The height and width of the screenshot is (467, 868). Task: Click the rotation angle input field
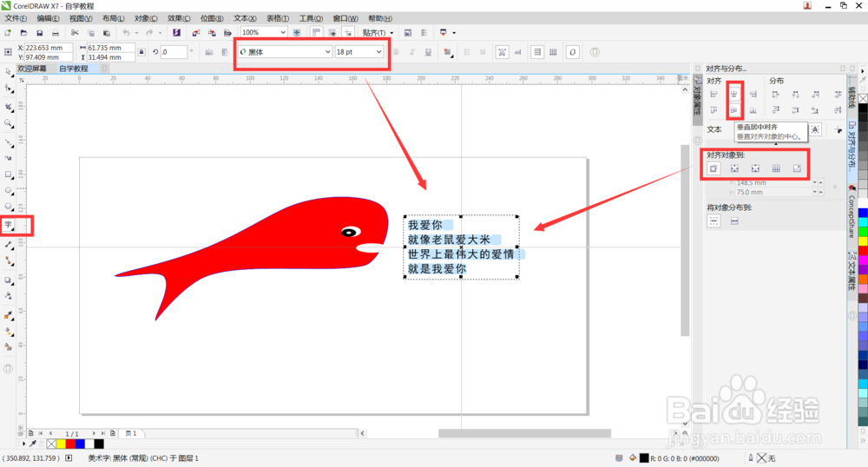pyautogui.click(x=174, y=52)
